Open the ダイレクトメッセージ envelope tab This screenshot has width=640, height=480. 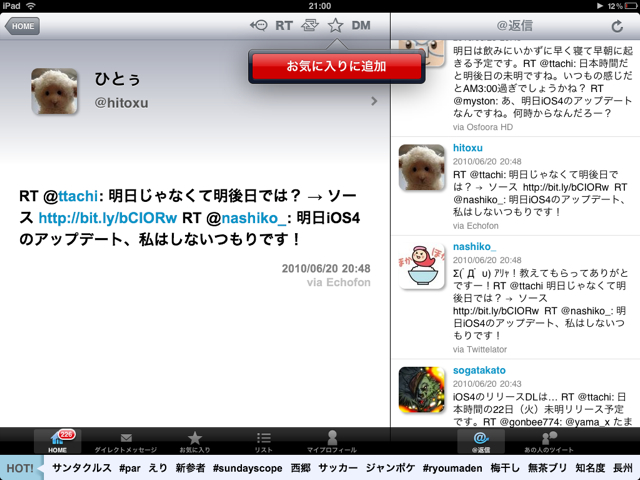pyautogui.click(x=126, y=442)
